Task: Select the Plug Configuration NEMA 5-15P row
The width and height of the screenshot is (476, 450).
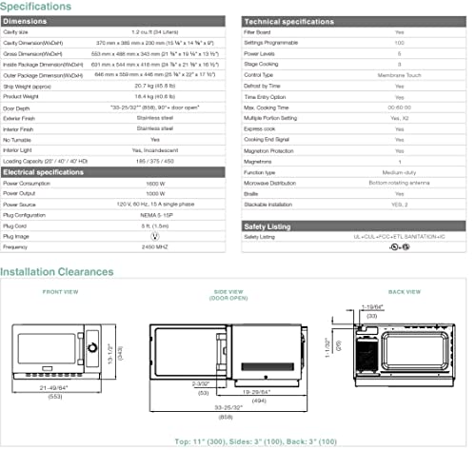Action: click(x=113, y=215)
